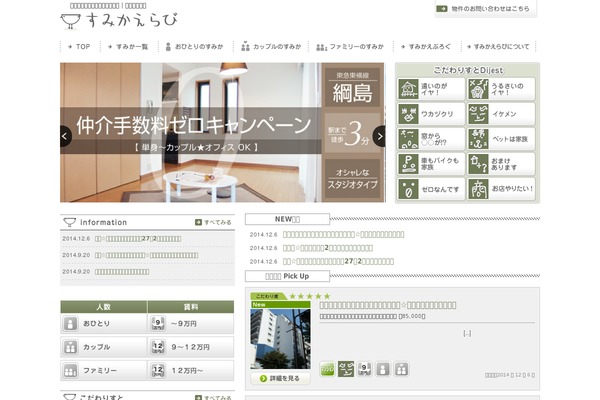Click the [...] read more link
Viewport: 600px width, 400px height.
coord(467,333)
